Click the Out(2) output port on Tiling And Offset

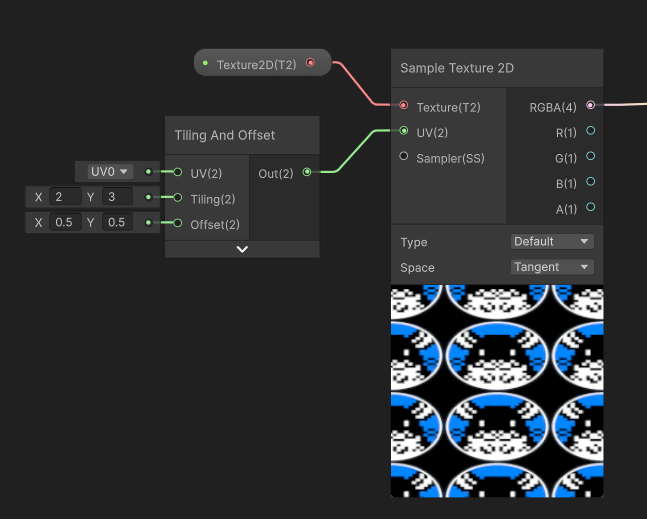(307, 172)
